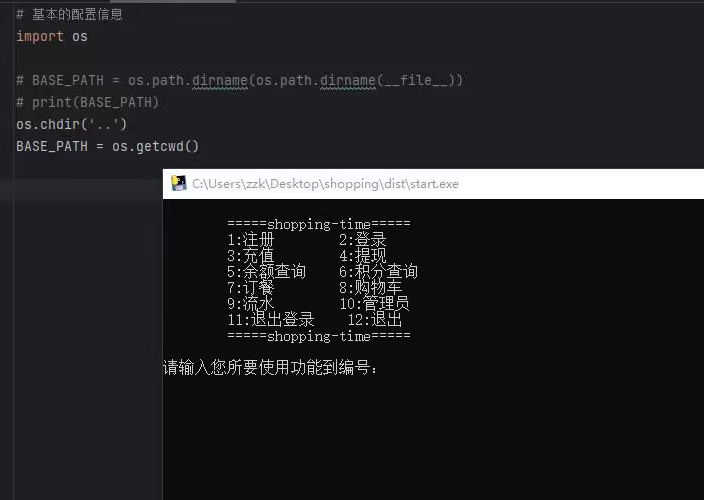Click the '8:购物车' shopping cart text
704x500 pixels.
pos(370,288)
